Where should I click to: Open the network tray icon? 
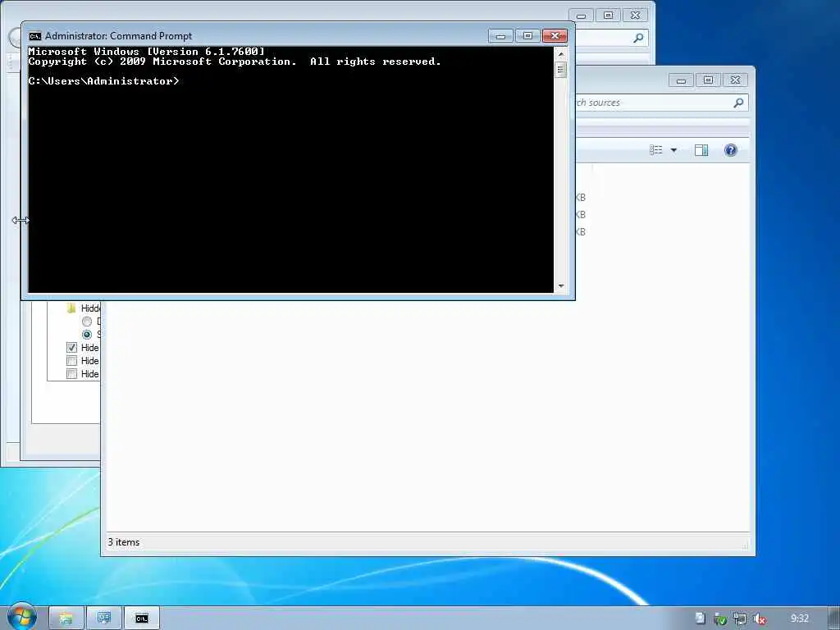740,619
